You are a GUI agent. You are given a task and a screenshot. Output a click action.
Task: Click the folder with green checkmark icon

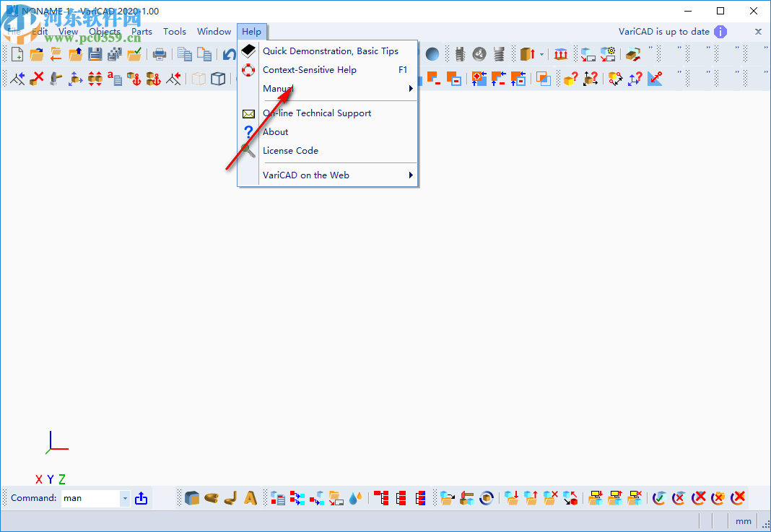click(134, 54)
